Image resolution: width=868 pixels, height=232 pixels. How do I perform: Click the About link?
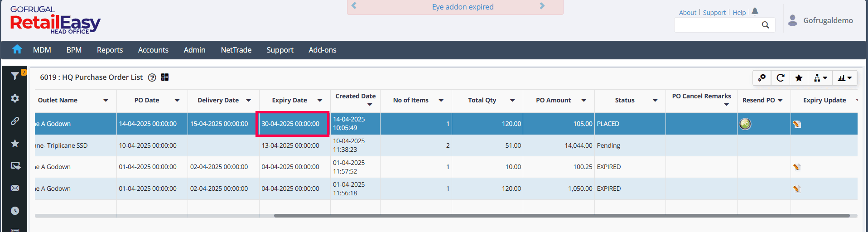pyautogui.click(x=687, y=13)
